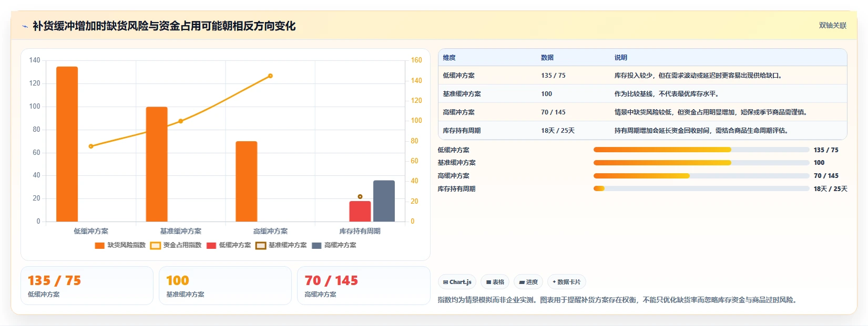This screenshot has width=868, height=326.
Task: Click the line point above 高缓冲方案
Action: 270,76
